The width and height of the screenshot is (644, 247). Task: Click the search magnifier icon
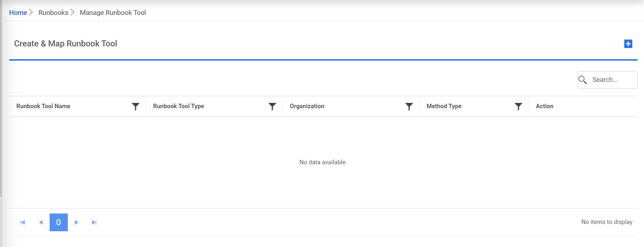coord(583,80)
